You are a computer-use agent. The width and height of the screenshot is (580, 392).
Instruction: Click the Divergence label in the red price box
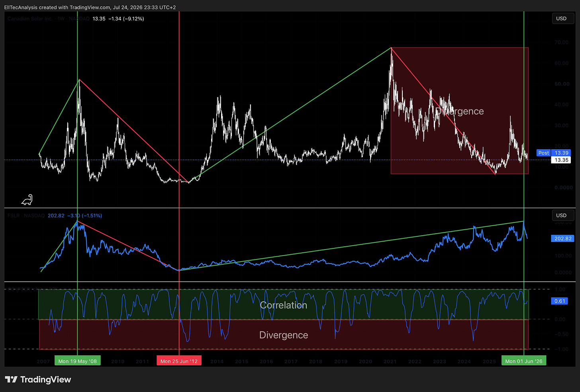point(460,111)
